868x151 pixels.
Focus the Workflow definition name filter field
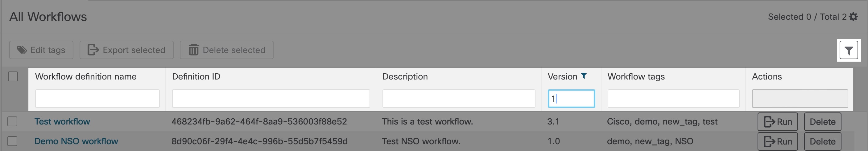[x=97, y=99]
